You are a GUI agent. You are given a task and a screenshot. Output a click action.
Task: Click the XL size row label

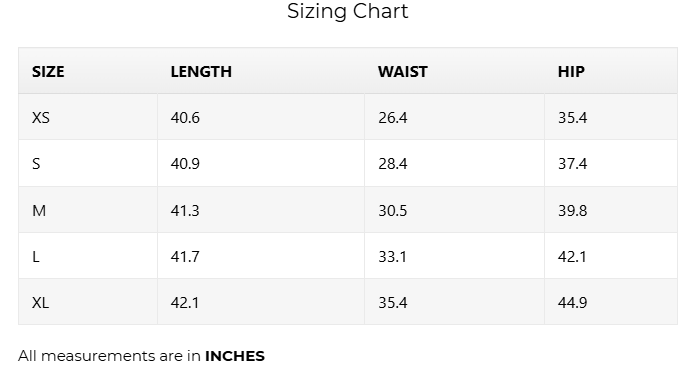(40, 303)
